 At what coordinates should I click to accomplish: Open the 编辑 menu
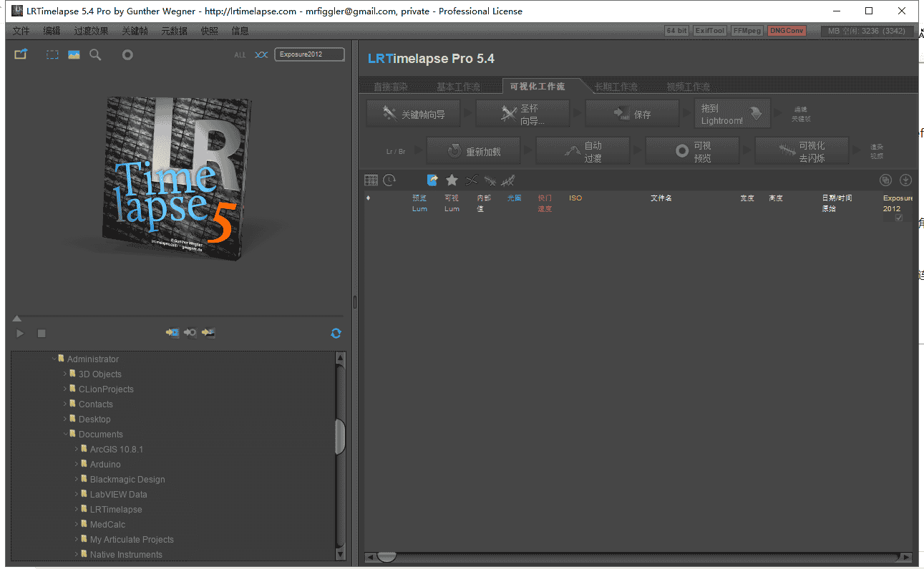tap(52, 31)
